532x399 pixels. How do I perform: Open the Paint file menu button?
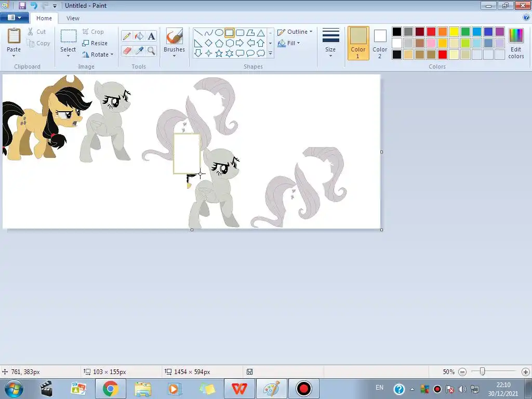point(14,18)
